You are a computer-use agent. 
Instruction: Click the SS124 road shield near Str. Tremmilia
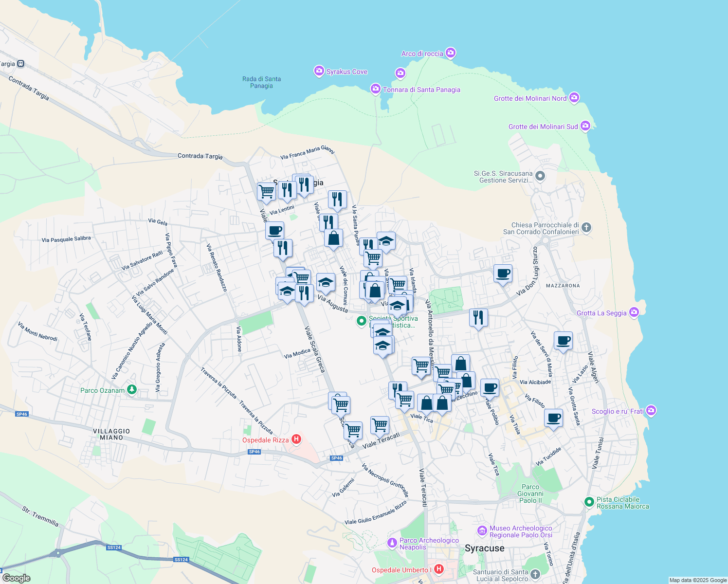(113, 547)
